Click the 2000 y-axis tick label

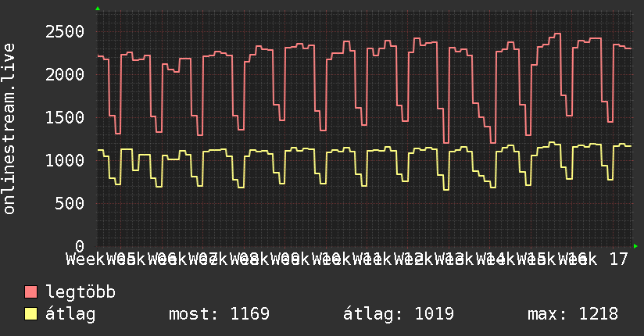coord(64,75)
